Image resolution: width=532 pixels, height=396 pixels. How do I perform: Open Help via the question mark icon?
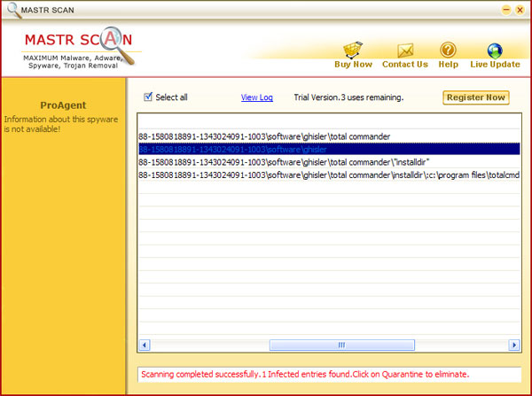tap(448, 50)
